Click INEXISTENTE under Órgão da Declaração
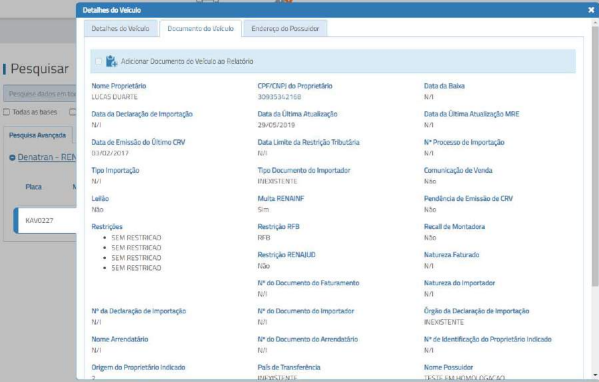The height and width of the screenshot is (382, 599). point(444,322)
